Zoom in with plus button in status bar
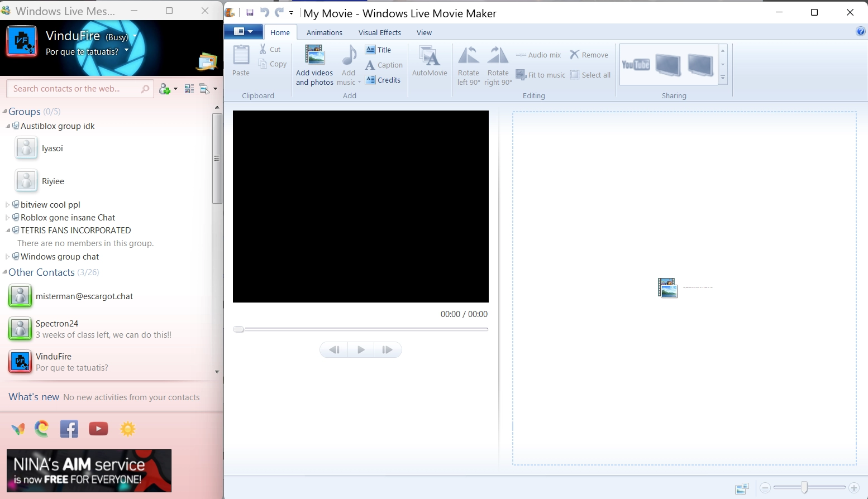Screen dimensions: 868x499 [853, 488]
